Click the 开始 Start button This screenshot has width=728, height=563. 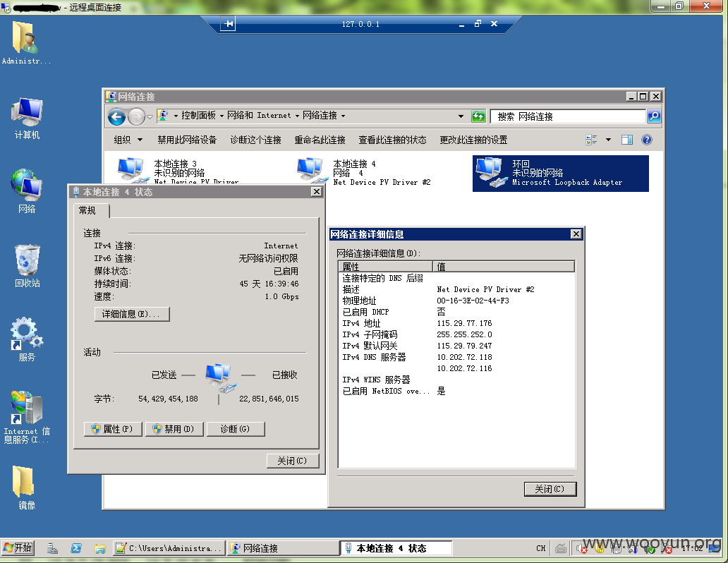tap(18, 548)
